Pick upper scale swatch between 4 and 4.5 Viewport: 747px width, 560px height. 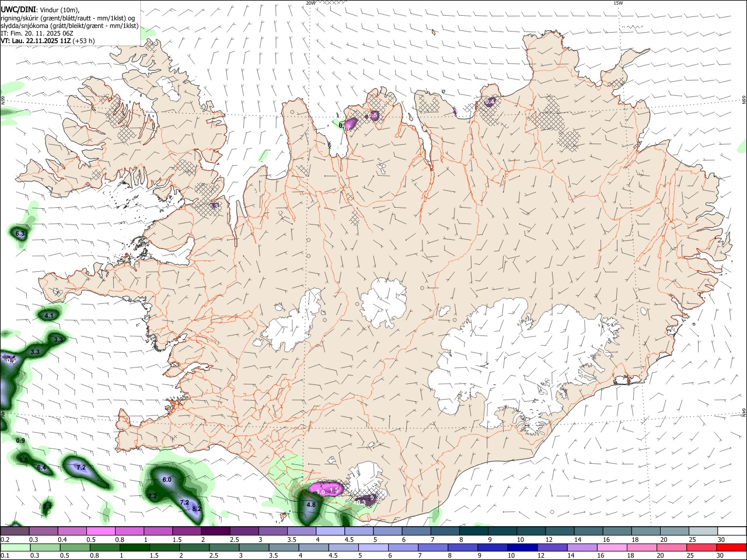(x=330, y=531)
